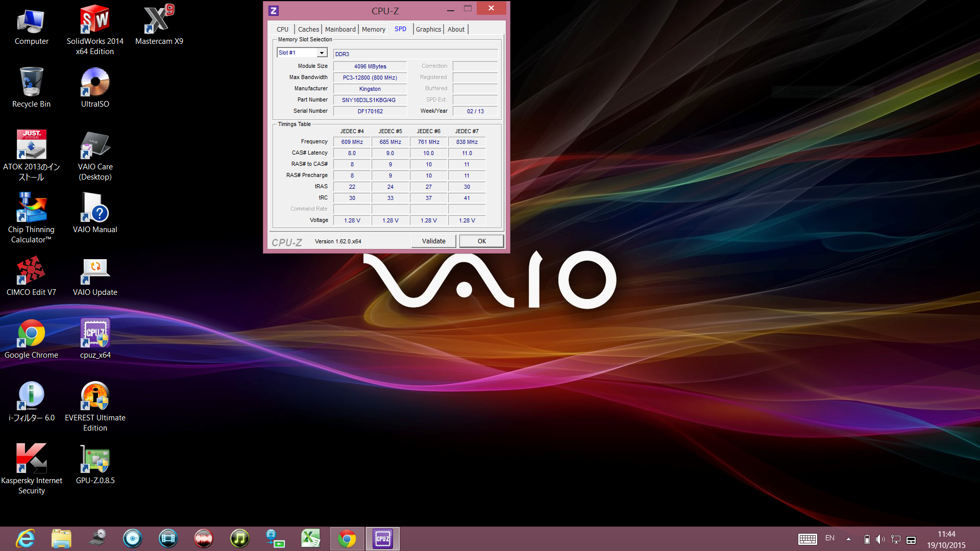Open the cpuz_x64 desktop icon
The width and height of the screenshot is (980, 551).
[x=95, y=338]
